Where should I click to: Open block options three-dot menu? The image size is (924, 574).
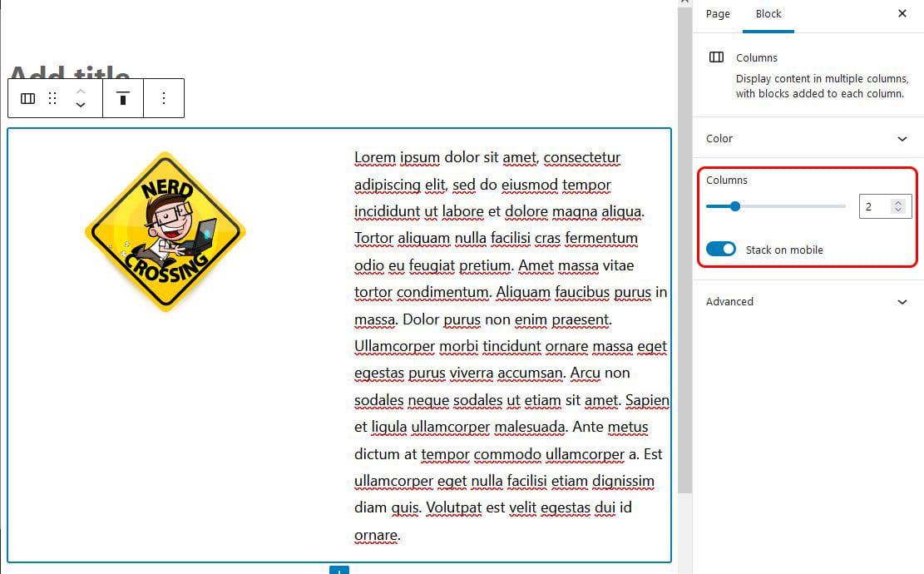click(164, 98)
